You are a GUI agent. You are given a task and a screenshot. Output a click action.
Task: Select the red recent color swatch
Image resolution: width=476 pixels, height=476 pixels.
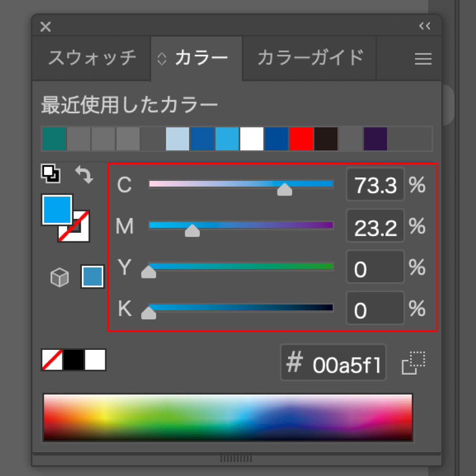pos(301,139)
